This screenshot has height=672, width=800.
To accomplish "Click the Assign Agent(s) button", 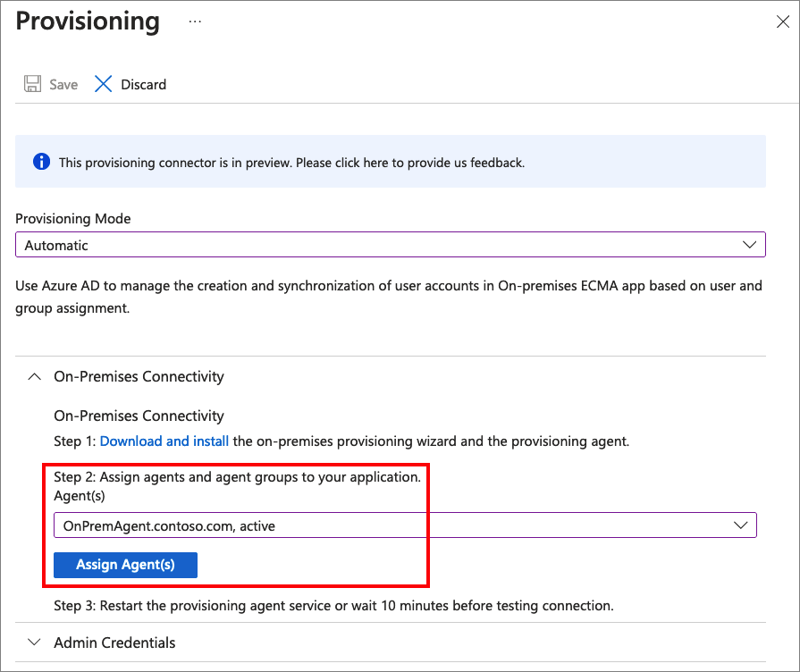I will click(x=125, y=565).
